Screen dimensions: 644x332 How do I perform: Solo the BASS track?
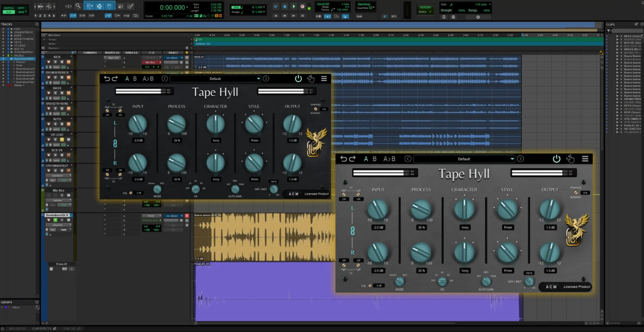click(x=62, y=93)
